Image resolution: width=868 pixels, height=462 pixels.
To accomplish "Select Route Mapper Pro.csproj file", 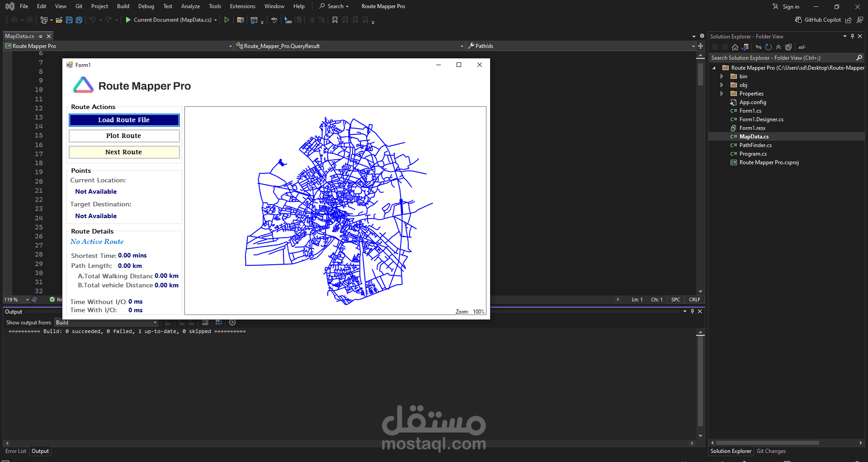I will 769,162.
